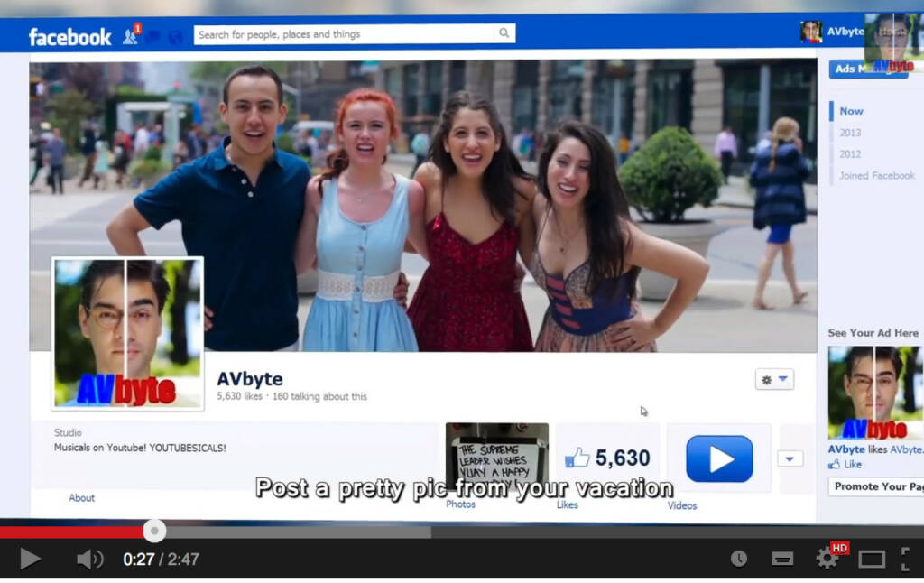Click the See Your Ad Here thumbnail

click(x=875, y=393)
